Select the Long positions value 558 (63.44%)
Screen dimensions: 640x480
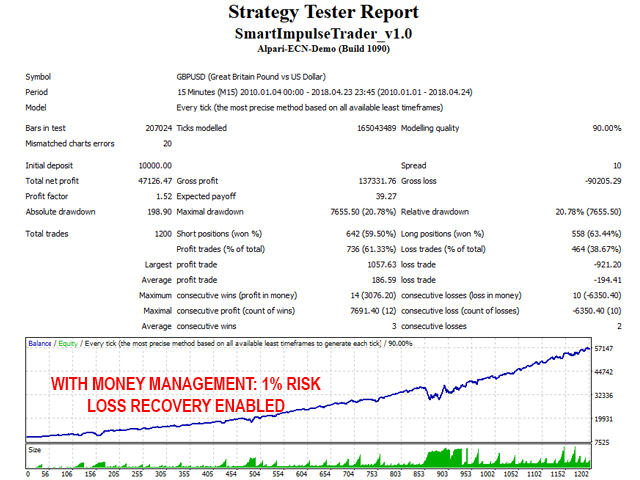click(x=596, y=234)
